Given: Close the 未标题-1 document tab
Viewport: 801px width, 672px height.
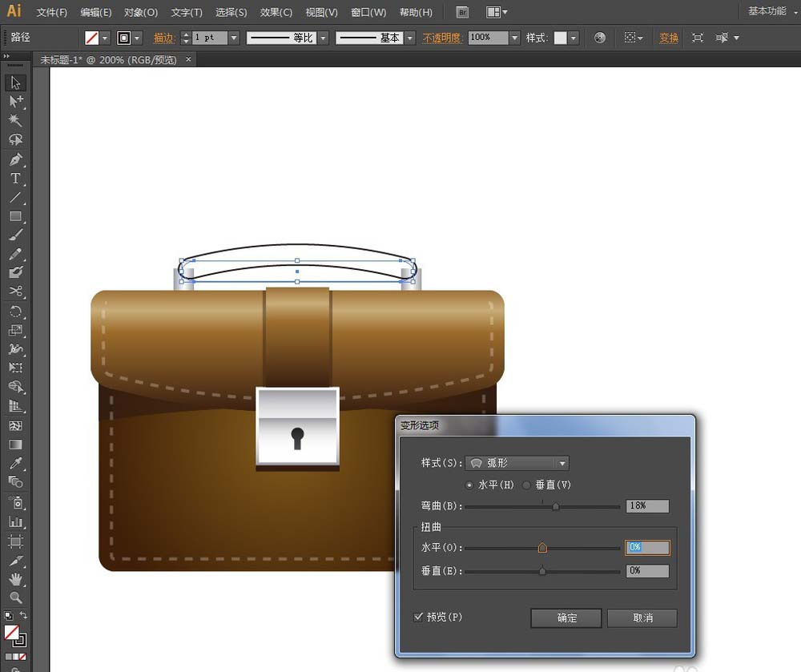Looking at the screenshot, I should (188, 59).
